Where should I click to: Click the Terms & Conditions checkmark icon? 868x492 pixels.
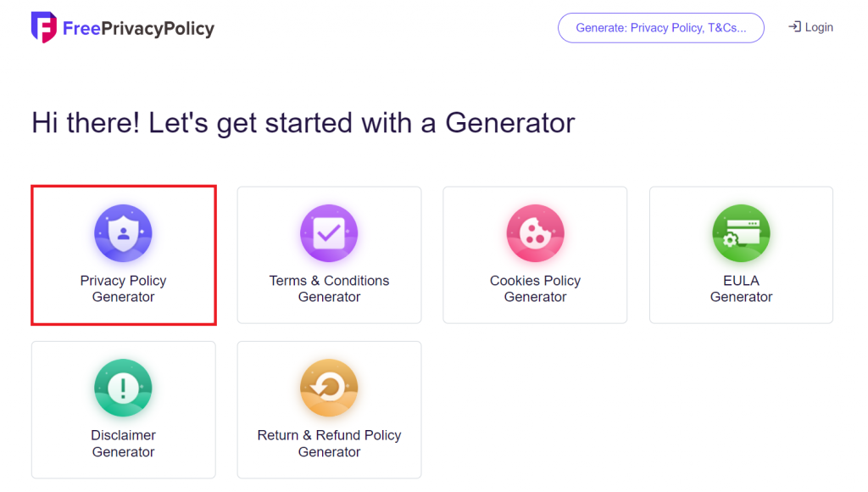coord(329,232)
